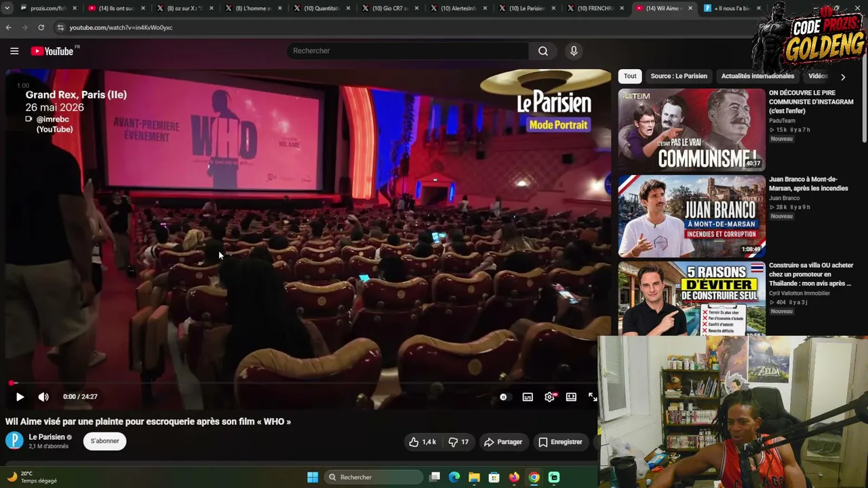Switch to theater mode

(x=571, y=397)
